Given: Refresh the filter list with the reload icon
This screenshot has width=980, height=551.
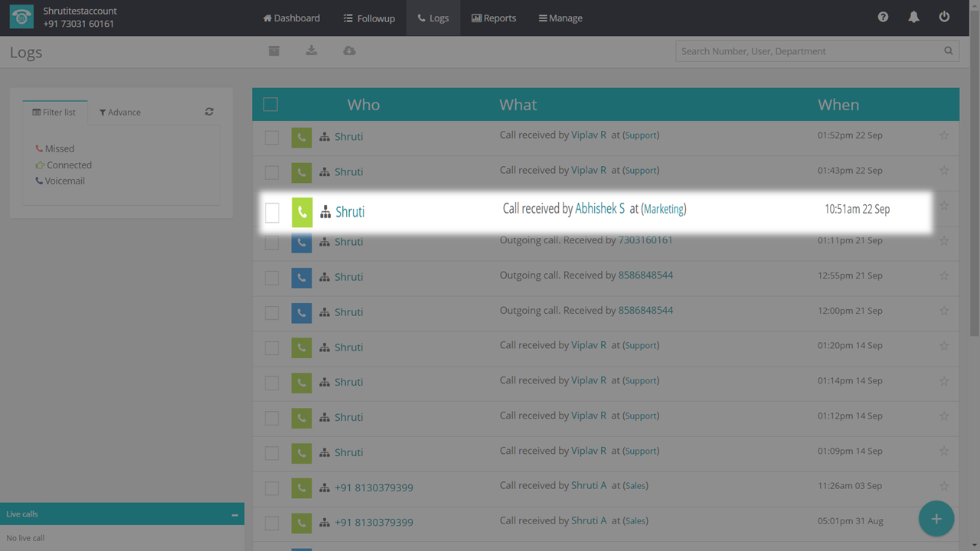Looking at the screenshot, I should (209, 112).
